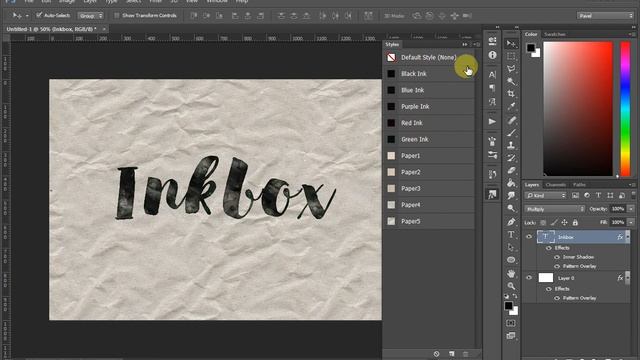Screen dimensions: 640x360
Task: Click the Delete style trash icon
Action: point(465,354)
